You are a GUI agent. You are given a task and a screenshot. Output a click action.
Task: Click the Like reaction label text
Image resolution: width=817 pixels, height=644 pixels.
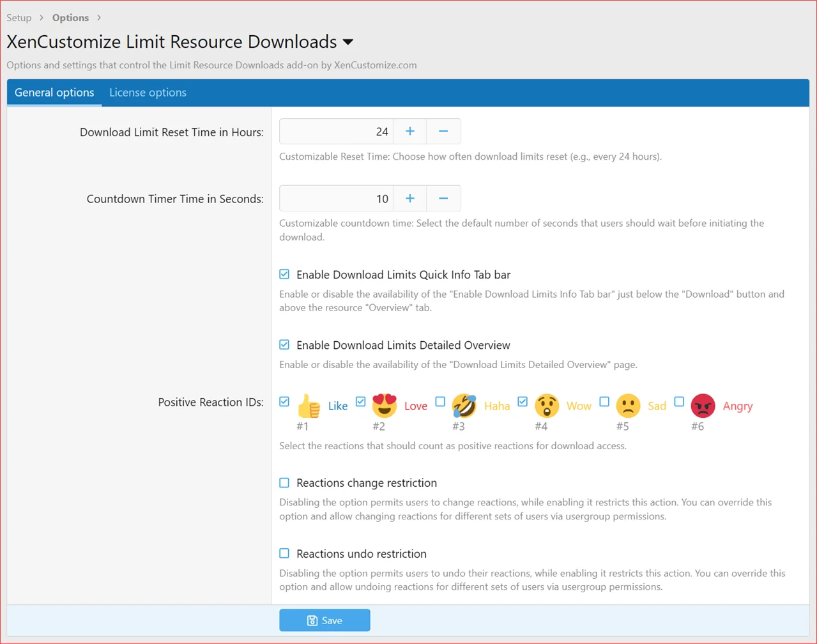[x=338, y=406]
